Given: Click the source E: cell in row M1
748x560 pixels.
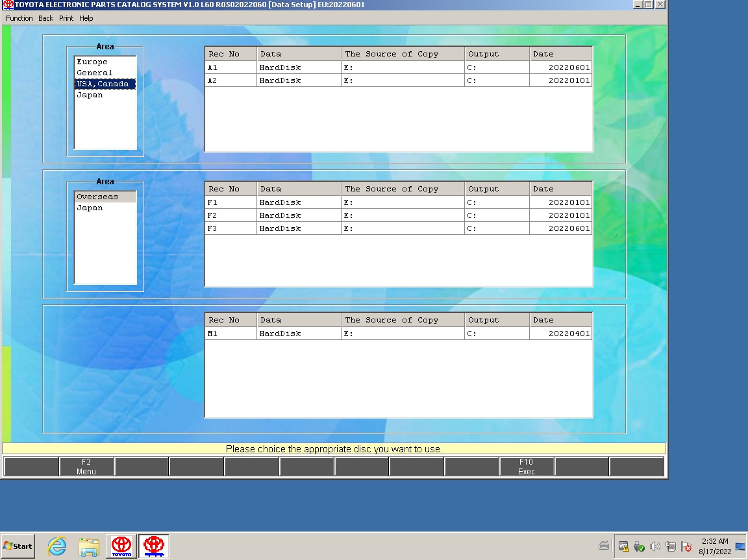Looking at the screenshot, I should point(403,334).
